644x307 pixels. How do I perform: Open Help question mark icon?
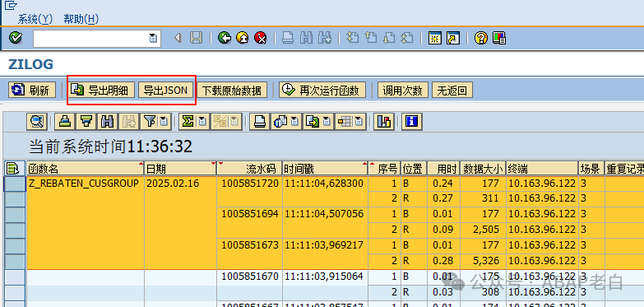[480, 38]
